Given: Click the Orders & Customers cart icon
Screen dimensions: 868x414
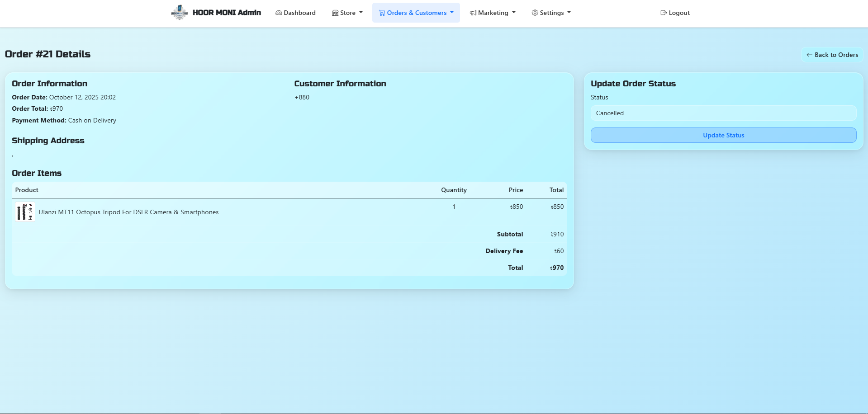Looking at the screenshot, I should (382, 13).
